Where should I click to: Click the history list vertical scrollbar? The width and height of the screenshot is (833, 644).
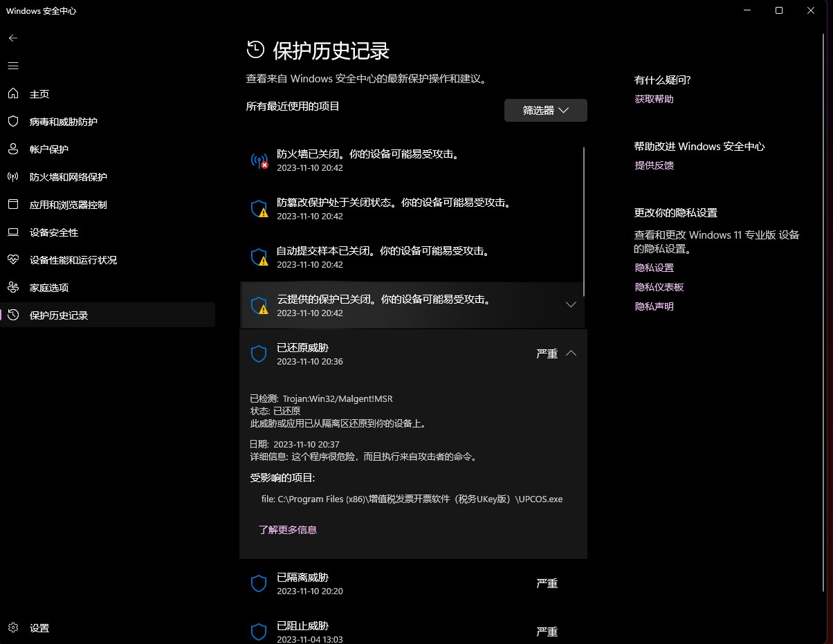coord(585,221)
